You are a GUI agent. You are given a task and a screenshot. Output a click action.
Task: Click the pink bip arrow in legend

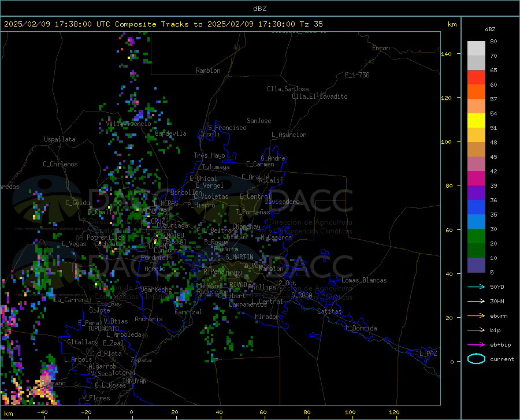(x=476, y=330)
